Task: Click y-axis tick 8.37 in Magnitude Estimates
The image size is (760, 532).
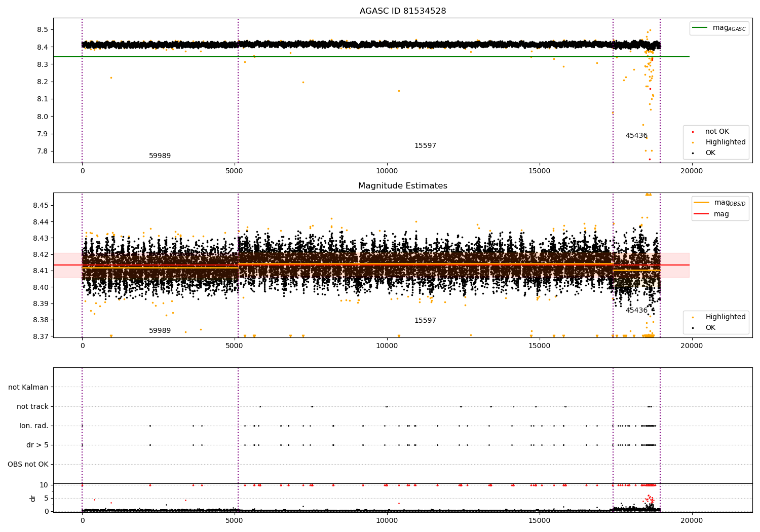Action: click(41, 336)
